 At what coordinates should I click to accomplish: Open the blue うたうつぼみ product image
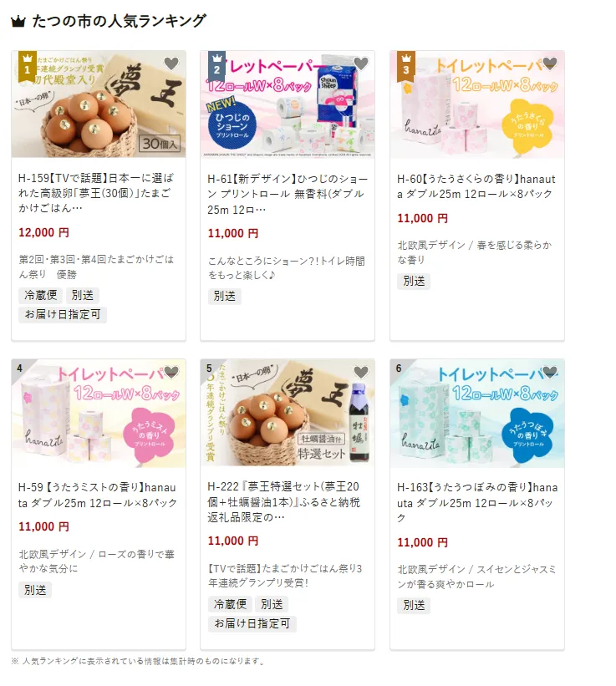pyautogui.click(x=477, y=414)
